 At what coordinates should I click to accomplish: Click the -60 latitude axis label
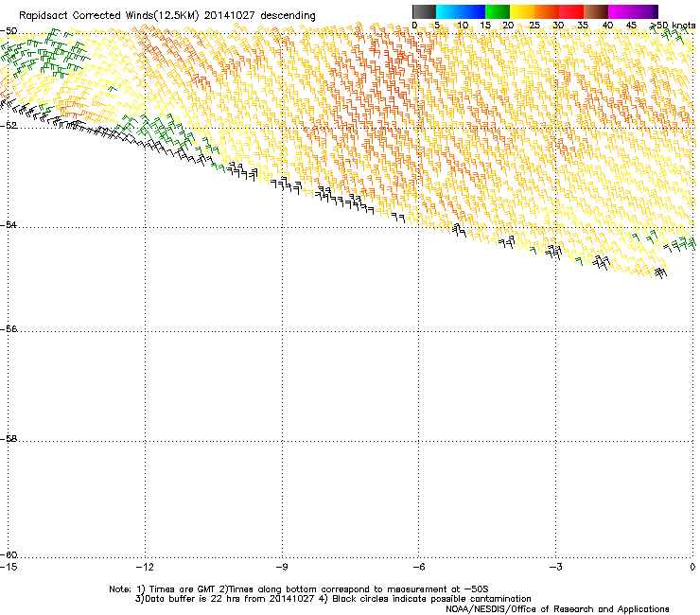9,555
